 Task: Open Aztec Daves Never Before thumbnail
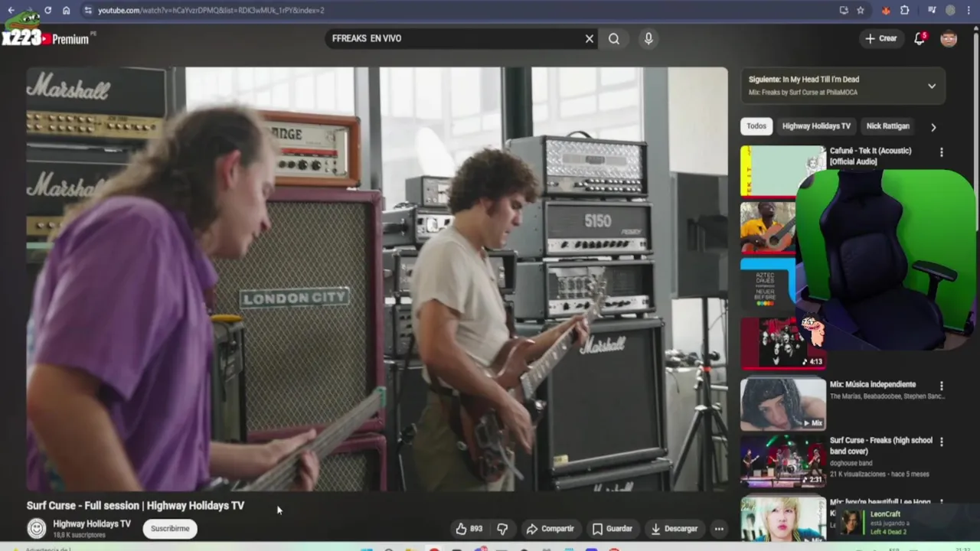768,283
